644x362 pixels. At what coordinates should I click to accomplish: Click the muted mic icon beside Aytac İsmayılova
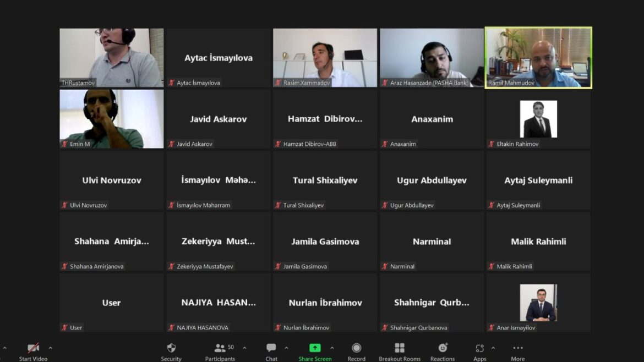(x=172, y=83)
